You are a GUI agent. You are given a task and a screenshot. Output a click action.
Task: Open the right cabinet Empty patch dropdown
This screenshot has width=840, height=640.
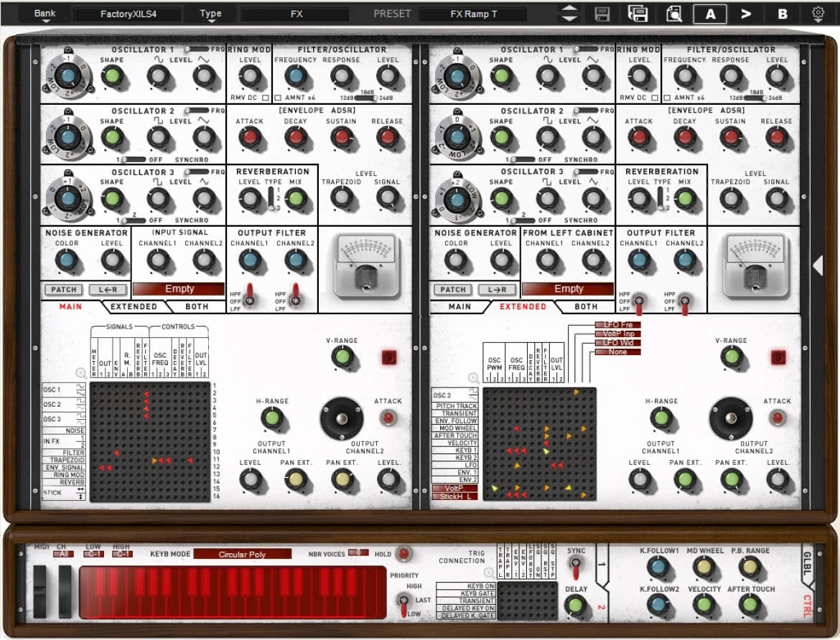(569, 289)
